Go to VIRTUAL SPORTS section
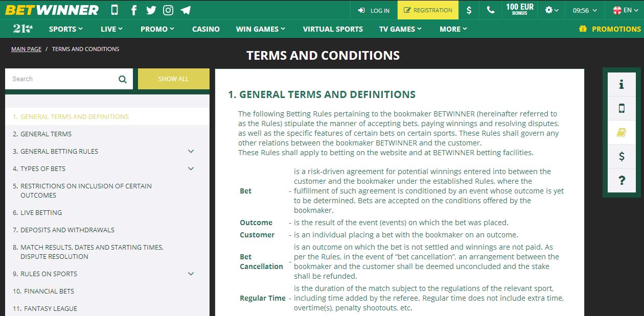 click(333, 29)
